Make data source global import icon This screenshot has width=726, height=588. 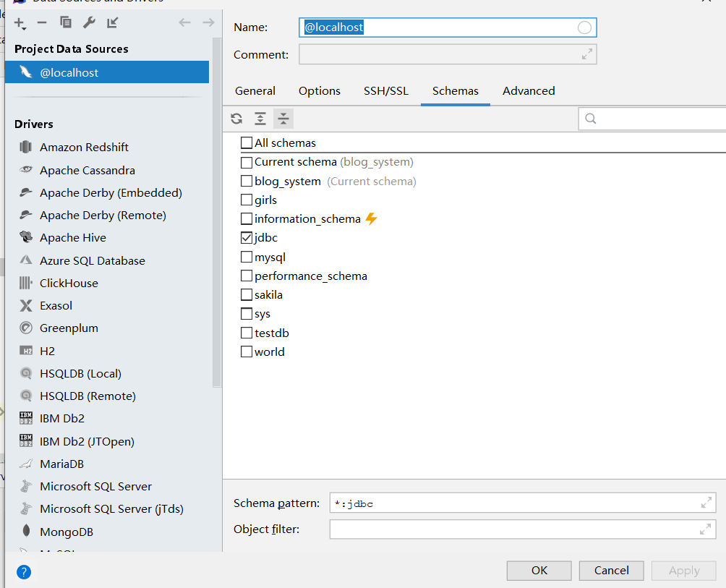[x=113, y=22]
